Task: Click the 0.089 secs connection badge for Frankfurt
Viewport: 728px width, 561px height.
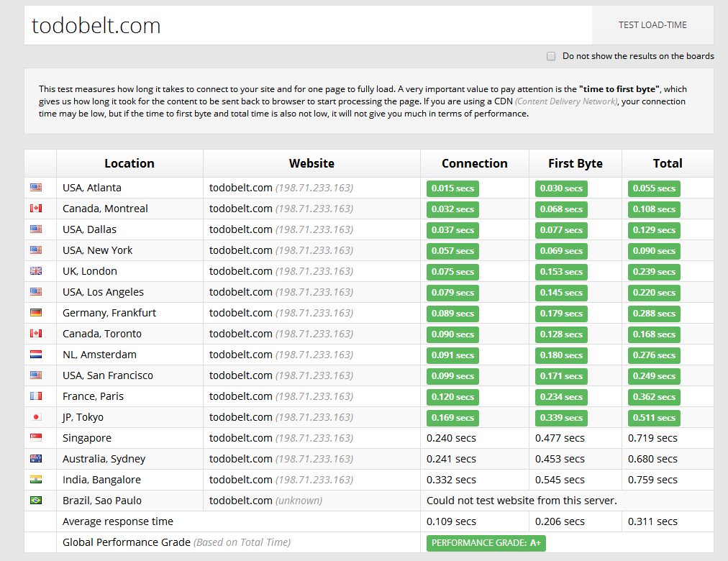Action: 452,314
